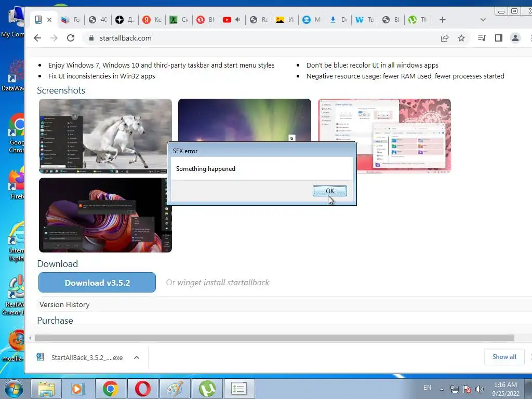
Task: Switch to the Yandex tab labeled Кс
Action: (x=152, y=20)
